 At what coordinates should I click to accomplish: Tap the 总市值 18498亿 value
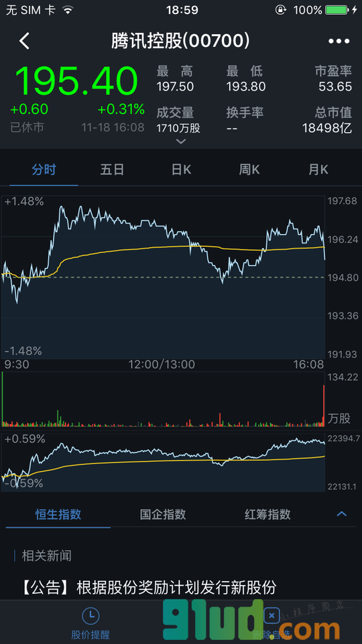coord(328,129)
